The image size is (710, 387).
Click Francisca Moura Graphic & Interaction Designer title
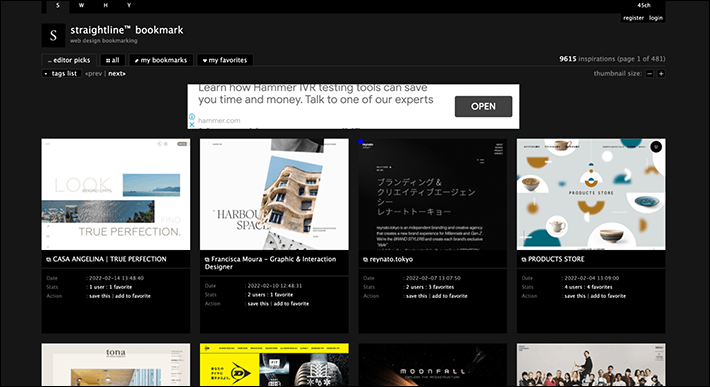click(x=270, y=263)
